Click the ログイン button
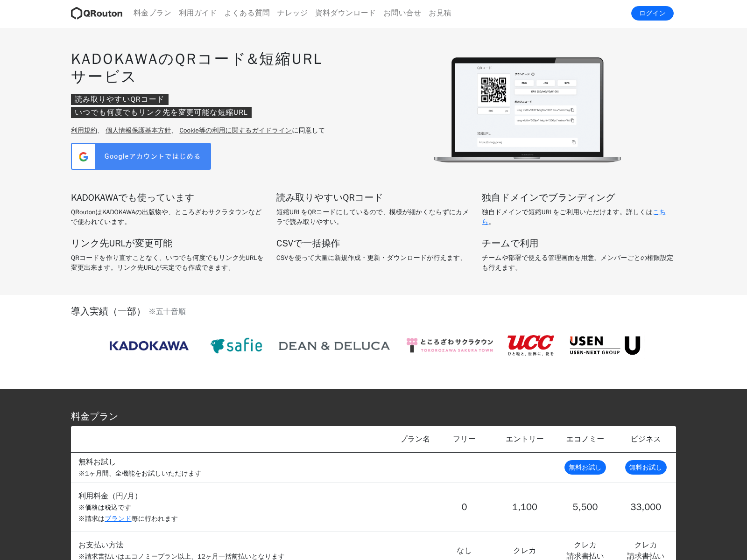Image resolution: width=747 pixels, height=560 pixels. 652,13
